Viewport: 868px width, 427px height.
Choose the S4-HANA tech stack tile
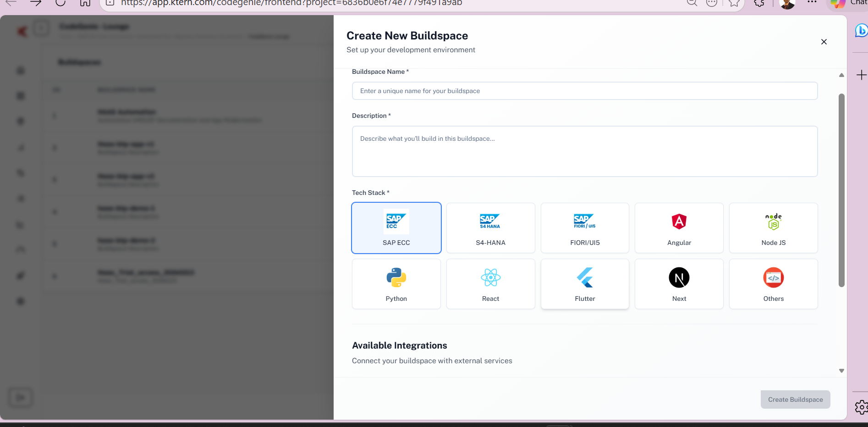click(490, 228)
